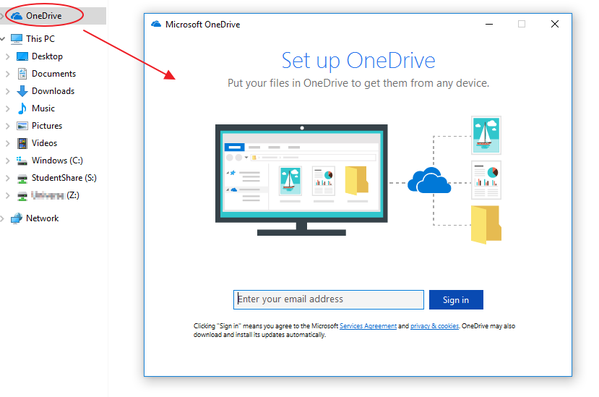Open the Services Agreement link
Image resolution: width=599 pixels, height=397 pixels.
coord(368,326)
